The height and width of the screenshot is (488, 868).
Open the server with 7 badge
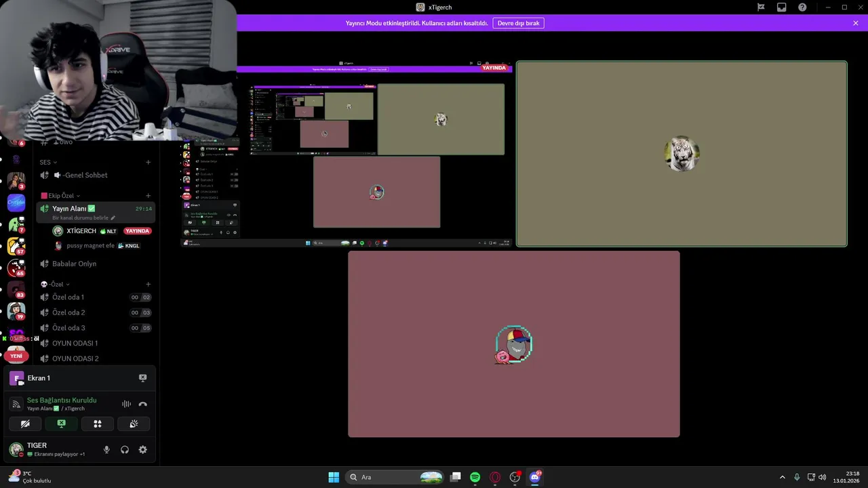point(16,224)
